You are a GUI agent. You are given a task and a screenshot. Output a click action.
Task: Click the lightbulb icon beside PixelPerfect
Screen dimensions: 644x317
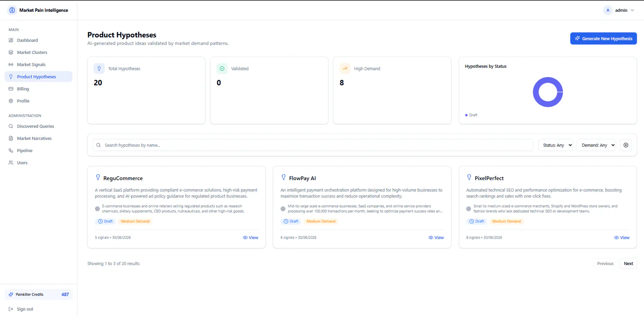(x=469, y=177)
